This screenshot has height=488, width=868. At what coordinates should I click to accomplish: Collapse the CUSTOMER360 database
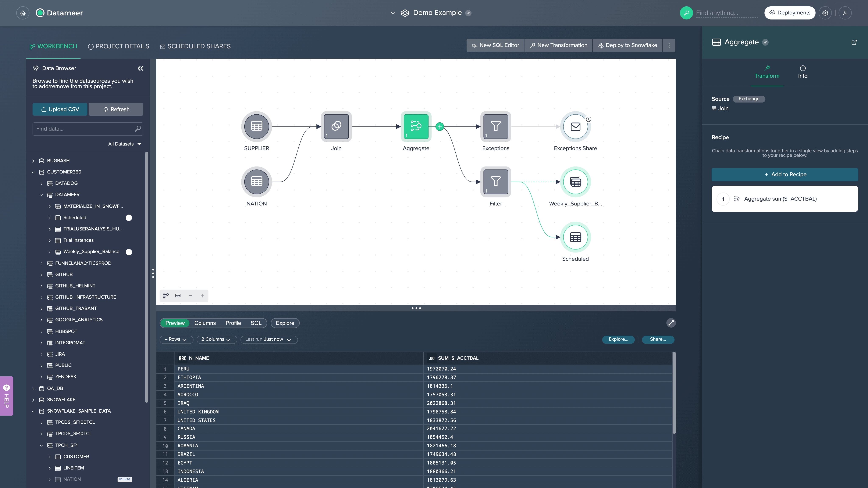(x=33, y=172)
